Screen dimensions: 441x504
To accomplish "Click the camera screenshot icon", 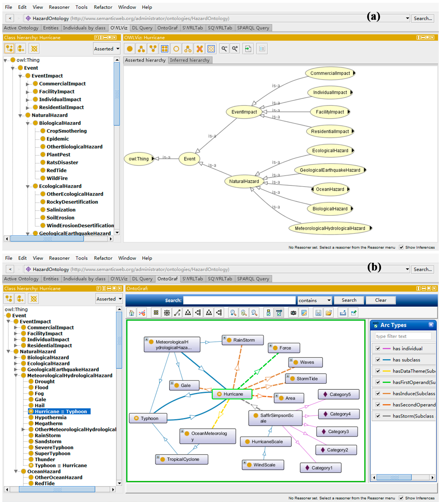I will tap(293, 313).
